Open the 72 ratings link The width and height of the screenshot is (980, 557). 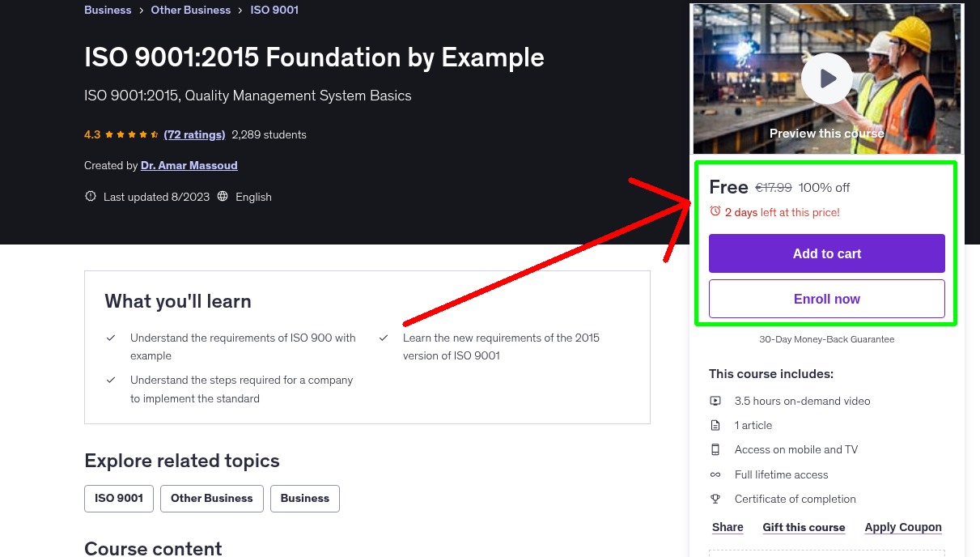pyautogui.click(x=194, y=134)
